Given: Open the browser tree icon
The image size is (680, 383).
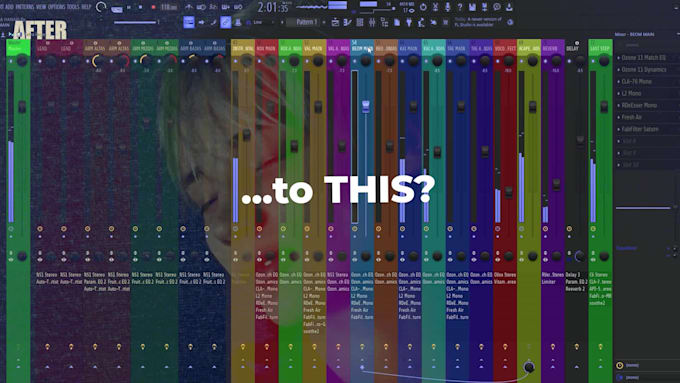Looking at the screenshot, I should (x=384, y=22).
